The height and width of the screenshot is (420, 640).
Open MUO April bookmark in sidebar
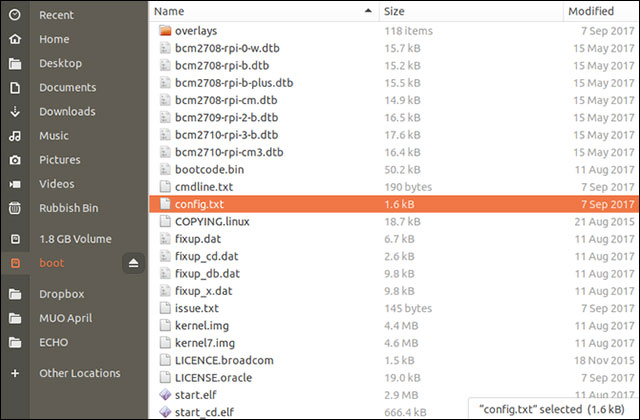coord(66,318)
